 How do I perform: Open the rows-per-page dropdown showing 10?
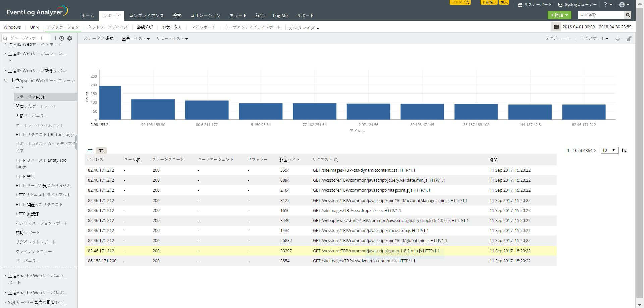click(609, 150)
